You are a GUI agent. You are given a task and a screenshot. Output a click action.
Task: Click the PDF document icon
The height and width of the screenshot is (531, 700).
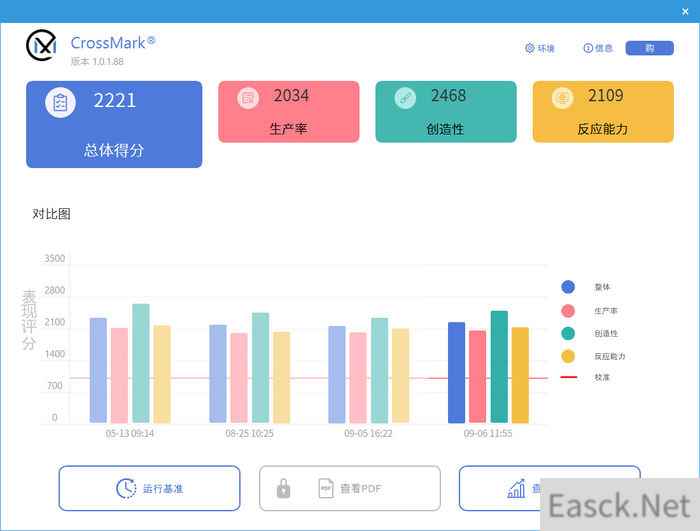tap(326, 488)
